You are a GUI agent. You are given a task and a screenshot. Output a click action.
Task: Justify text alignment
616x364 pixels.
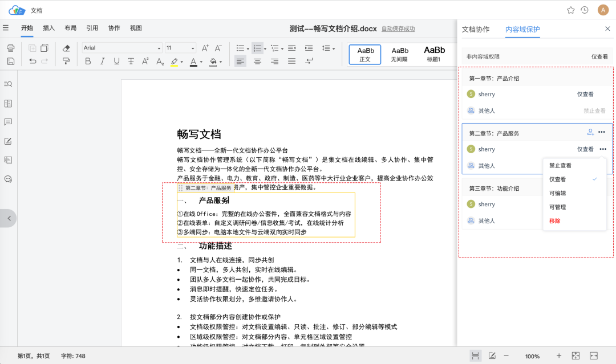click(291, 61)
